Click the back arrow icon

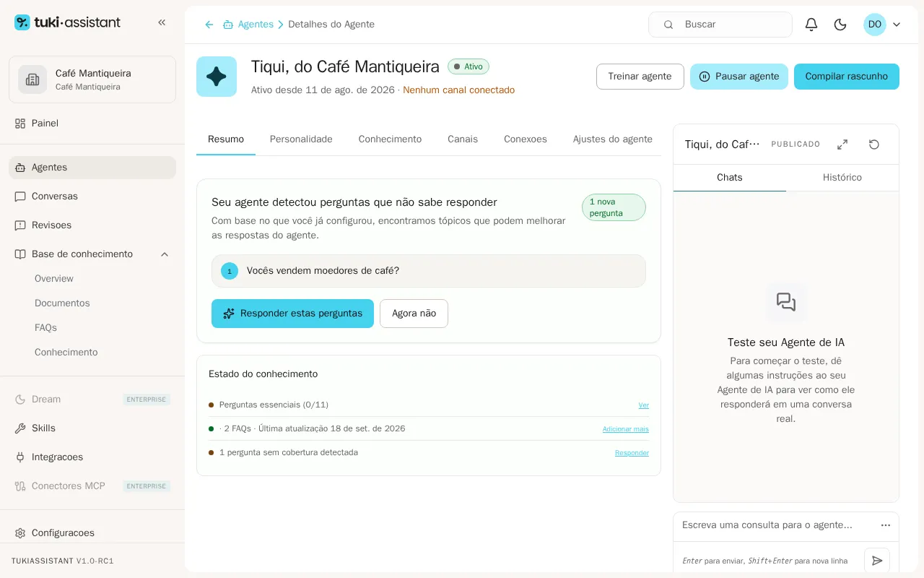point(209,25)
